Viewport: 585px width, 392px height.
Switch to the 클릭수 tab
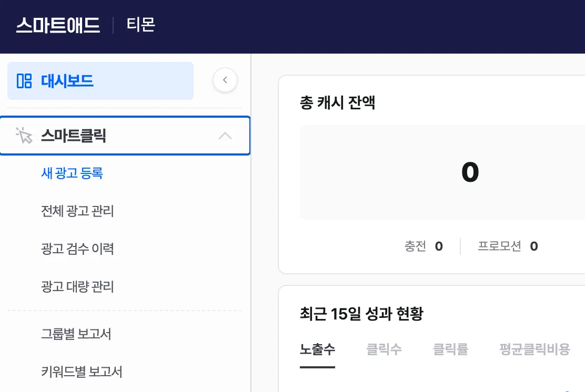coord(384,349)
